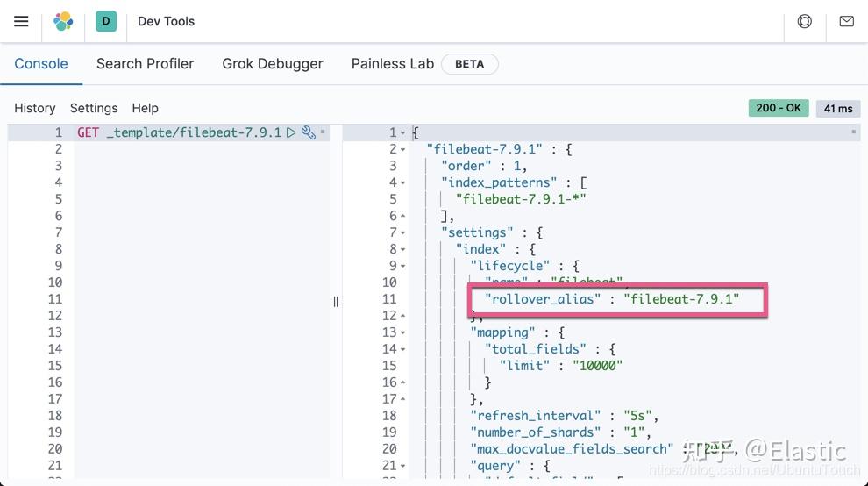The width and height of the screenshot is (868, 486).
Task: Collapse the lifecycle block on line 9
Action: click(403, 266)
